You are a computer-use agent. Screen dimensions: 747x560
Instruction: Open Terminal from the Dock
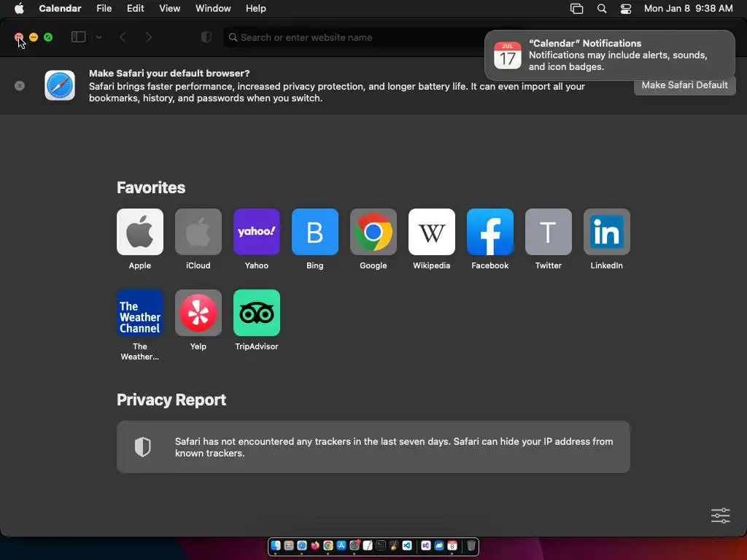(x=381, y=545)
